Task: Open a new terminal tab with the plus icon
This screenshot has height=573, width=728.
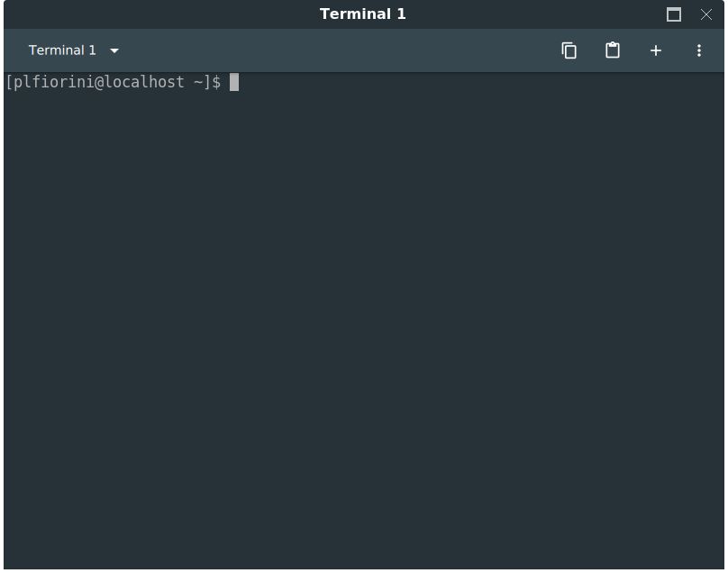Action: 656,50
